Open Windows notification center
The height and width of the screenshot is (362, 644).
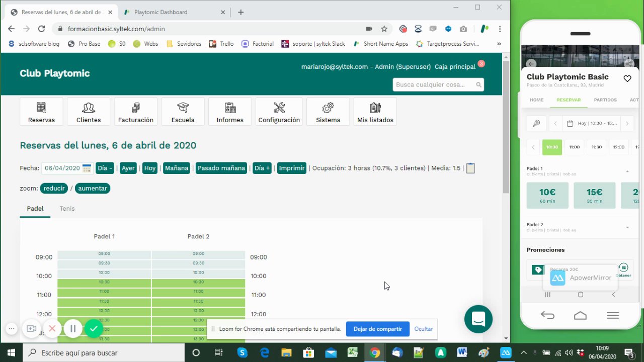[x=628, y=352]
